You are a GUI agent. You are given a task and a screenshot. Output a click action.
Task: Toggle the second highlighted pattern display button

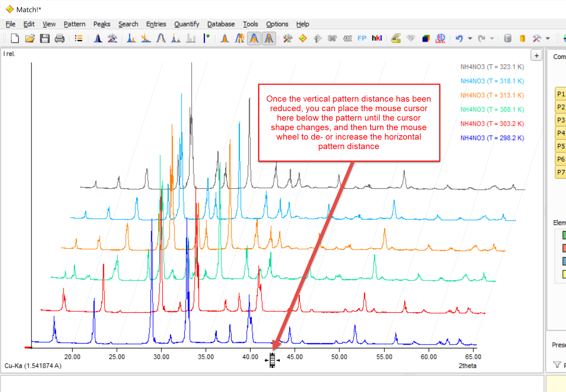269,38
